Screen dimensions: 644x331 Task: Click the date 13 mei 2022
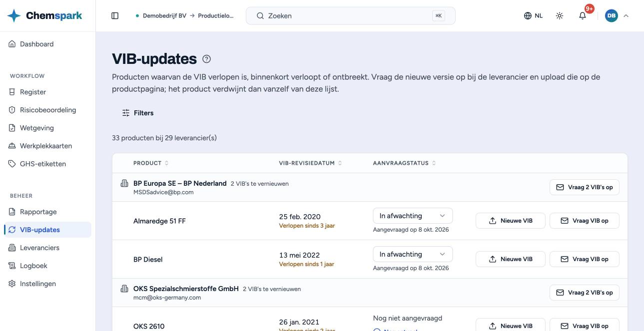[299, 255]
